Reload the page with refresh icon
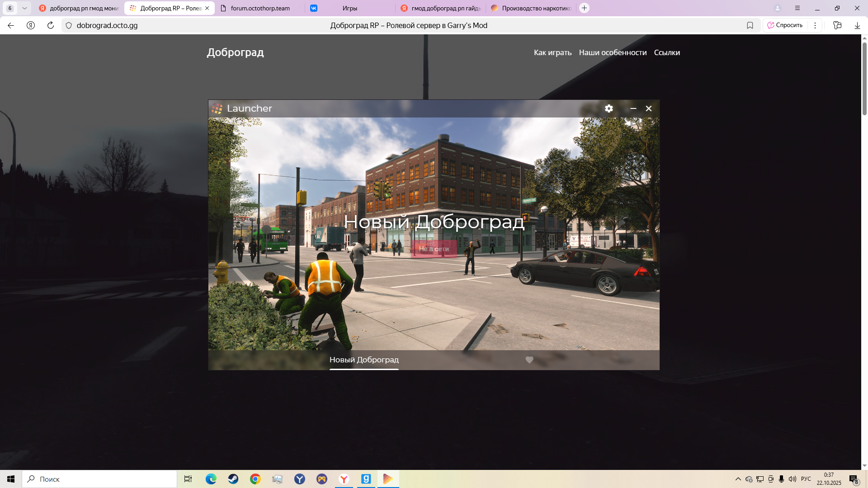Image resolution: width=868 pixels, height=488 pixels. [x=51, y=25]
